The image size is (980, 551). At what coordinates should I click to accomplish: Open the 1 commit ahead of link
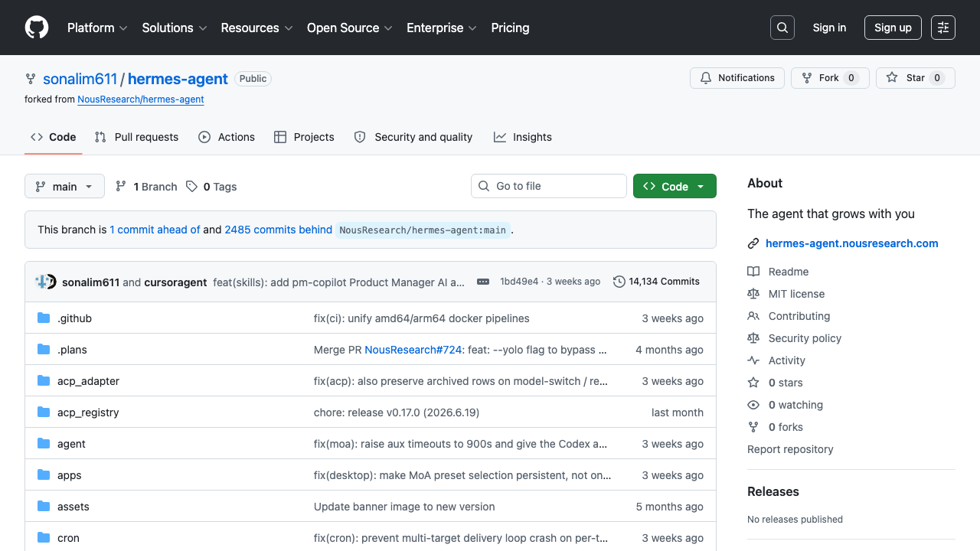click(155, 230)
